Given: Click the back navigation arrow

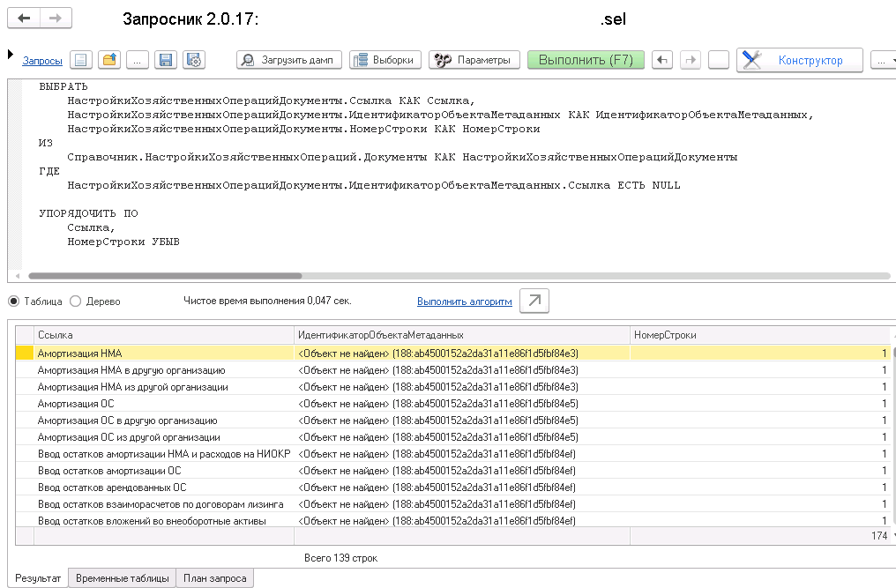Looking at the screenshot, I should click(x=24, y=19).
